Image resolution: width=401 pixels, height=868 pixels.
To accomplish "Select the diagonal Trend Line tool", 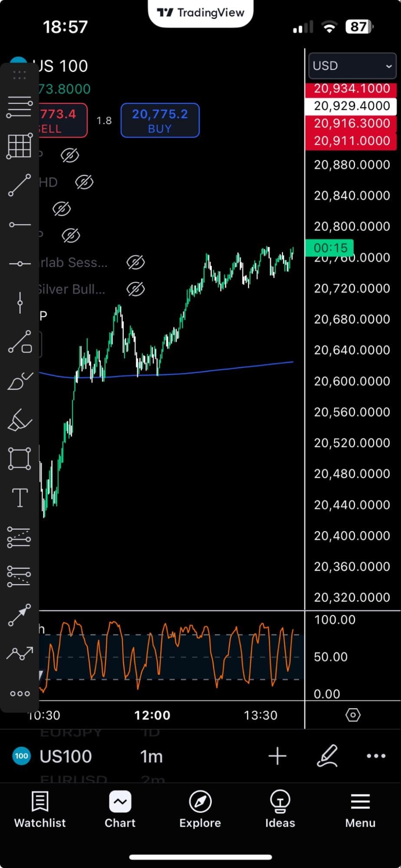I will click(20, 185).
